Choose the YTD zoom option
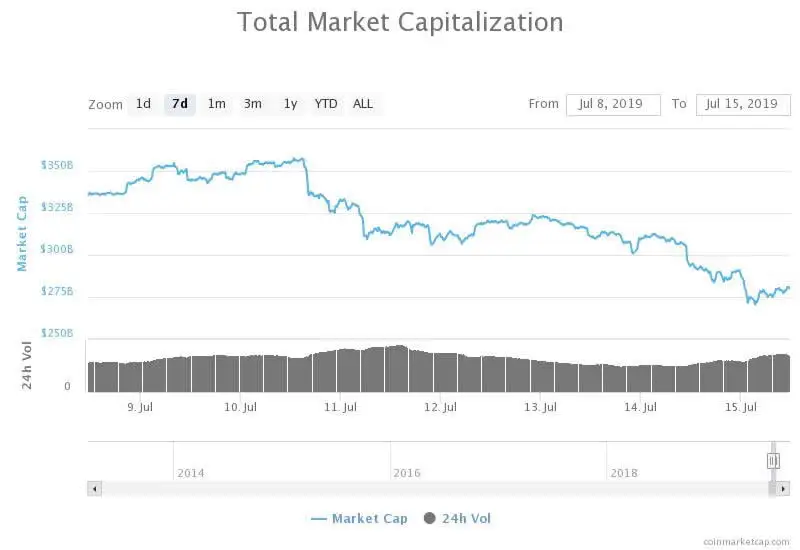 click(x=326, y=104)
